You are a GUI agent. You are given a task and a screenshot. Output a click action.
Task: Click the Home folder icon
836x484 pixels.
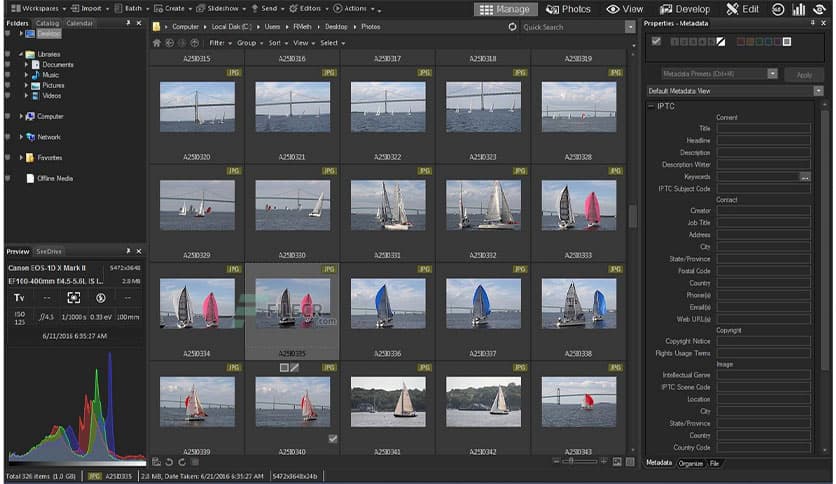tap(156, 43)
